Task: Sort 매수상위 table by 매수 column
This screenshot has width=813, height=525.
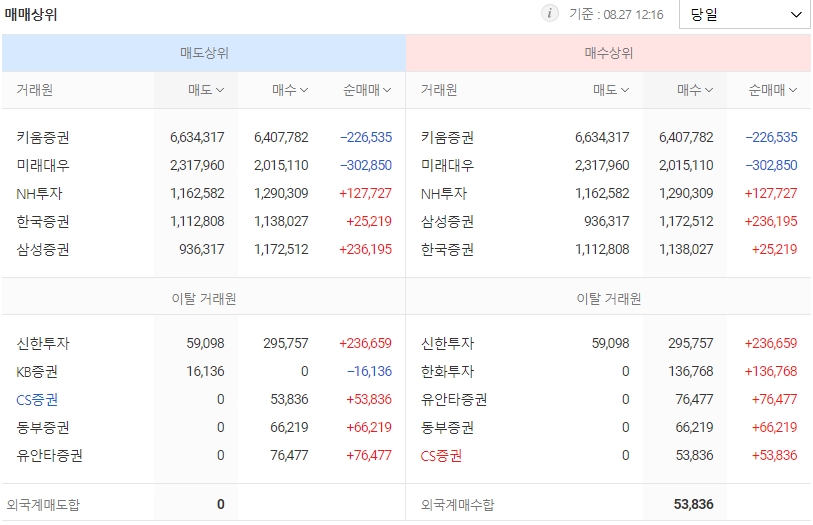Action: (x=695, y=90)
